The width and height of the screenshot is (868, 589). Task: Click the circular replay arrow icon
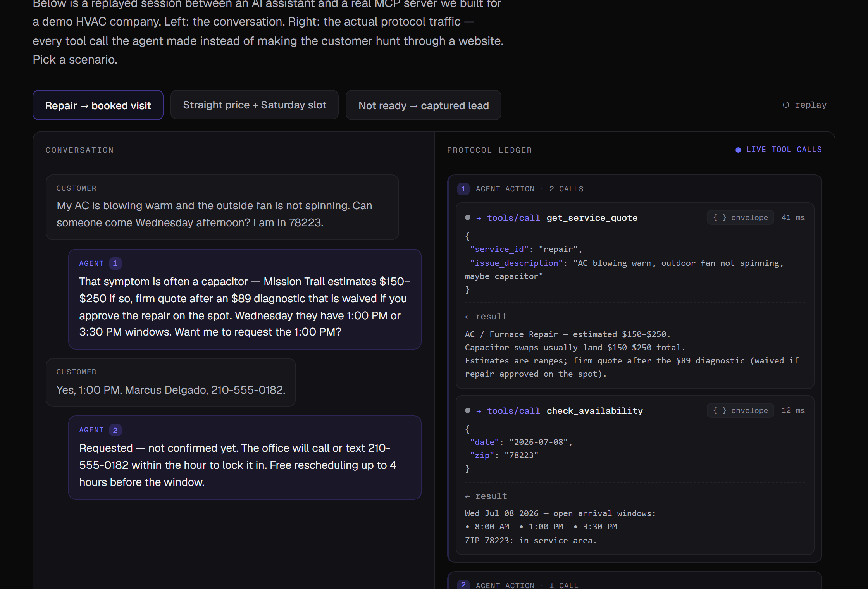pos(786,105)
